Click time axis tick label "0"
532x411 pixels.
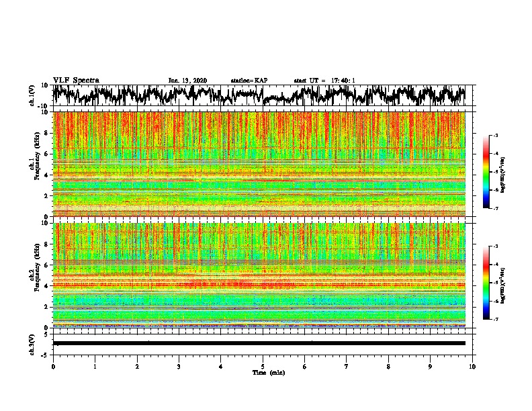53,367
